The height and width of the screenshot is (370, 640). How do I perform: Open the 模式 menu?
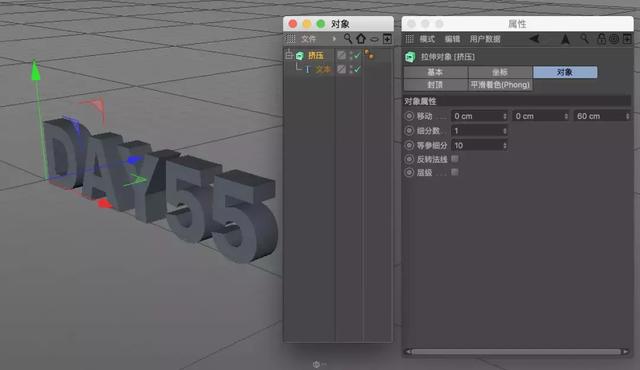(x=427, y=39)
